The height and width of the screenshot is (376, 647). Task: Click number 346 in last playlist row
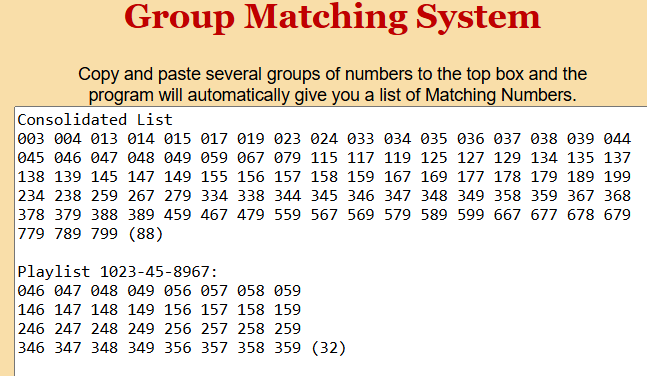[31, 348]
